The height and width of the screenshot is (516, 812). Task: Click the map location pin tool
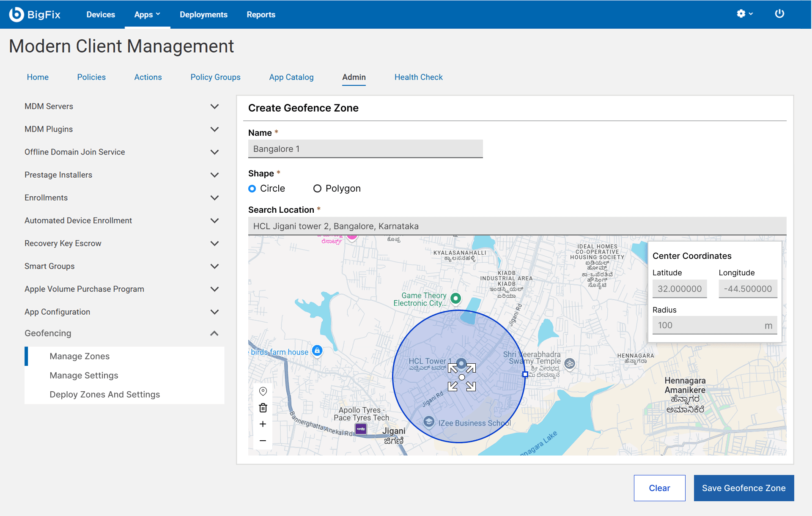[x=263, y=391]
